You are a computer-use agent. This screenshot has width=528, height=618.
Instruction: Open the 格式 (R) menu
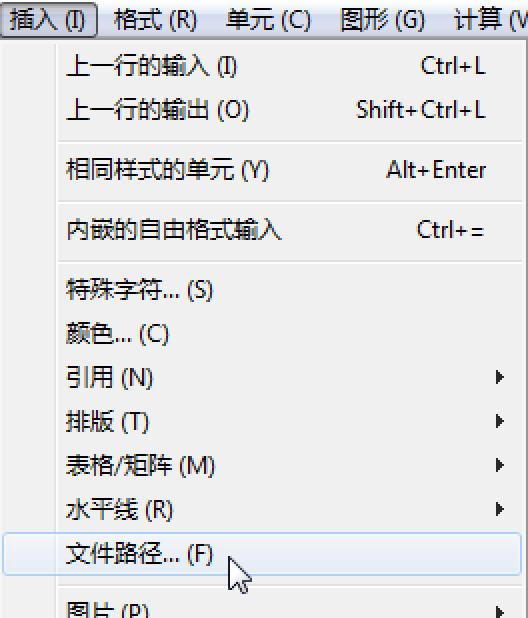tap(155, 20)
